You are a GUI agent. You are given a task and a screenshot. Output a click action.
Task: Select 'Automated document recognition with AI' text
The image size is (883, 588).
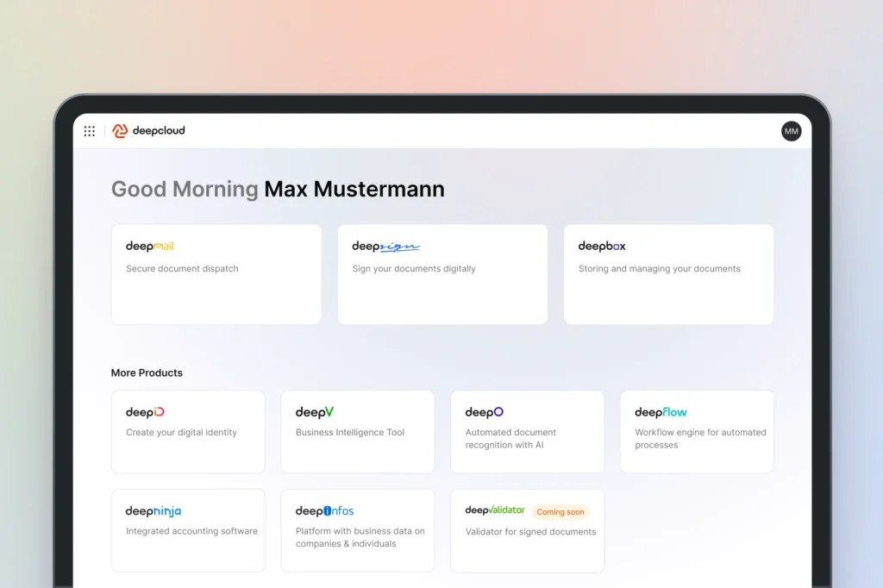pos(510,439)
